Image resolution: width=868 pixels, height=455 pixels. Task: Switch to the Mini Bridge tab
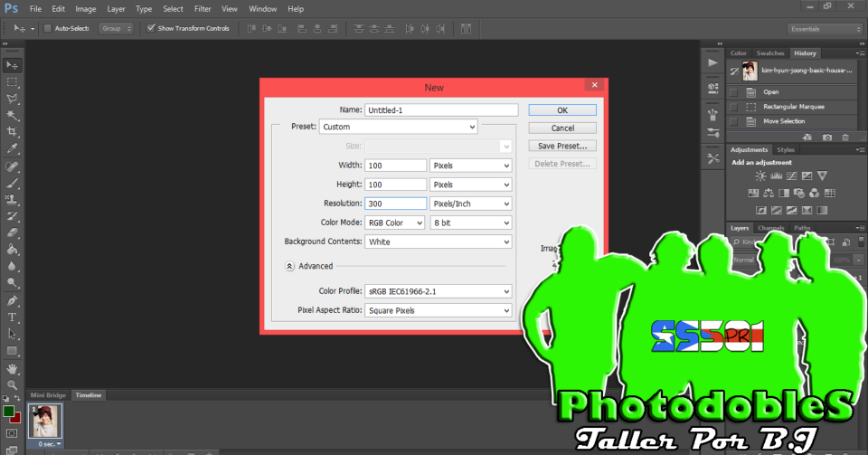point(48,395)
